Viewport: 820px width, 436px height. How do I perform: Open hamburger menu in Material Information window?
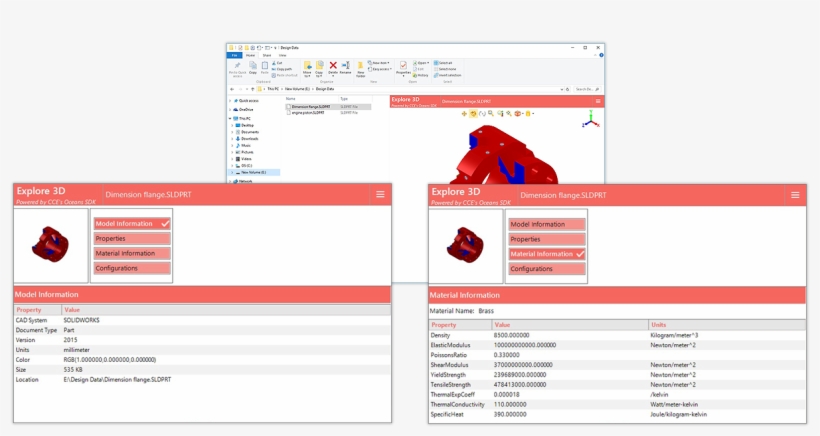point(795,195)
